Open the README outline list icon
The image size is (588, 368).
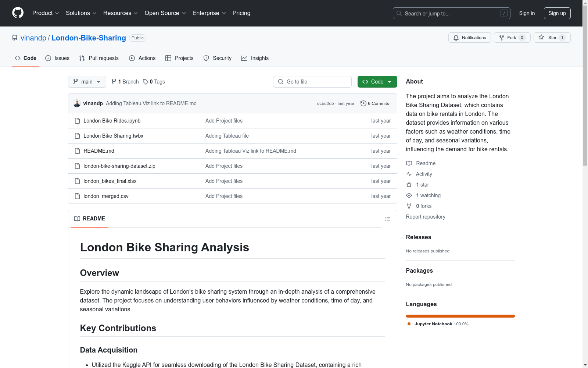pos(388,219)
